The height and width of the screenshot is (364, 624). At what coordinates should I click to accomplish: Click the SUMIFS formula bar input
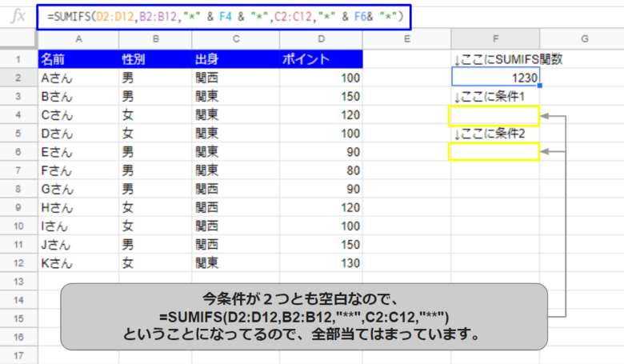pos(224,17)
